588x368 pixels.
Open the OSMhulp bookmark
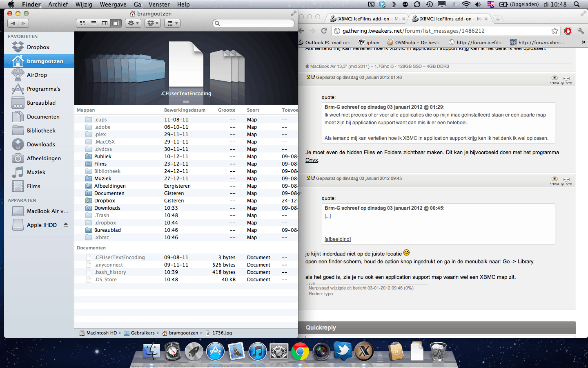tap(413, 42)
